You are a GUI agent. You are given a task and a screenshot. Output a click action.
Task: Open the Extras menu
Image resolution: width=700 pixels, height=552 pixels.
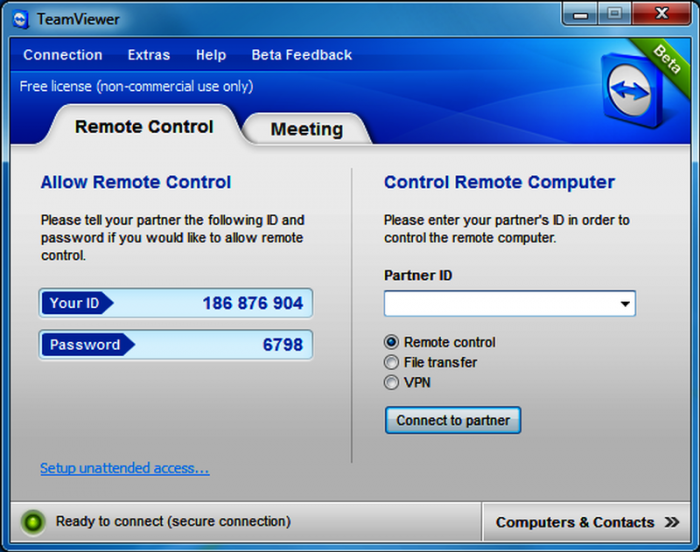[149, 55]
